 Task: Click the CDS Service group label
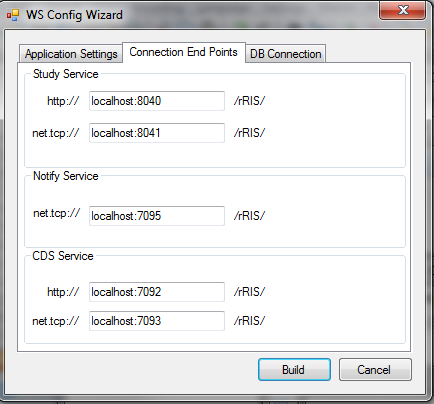(63, 256)
